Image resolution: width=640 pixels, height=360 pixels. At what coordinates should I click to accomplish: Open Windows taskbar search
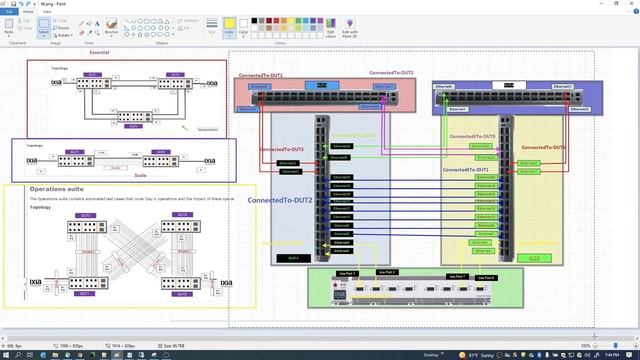point(18,355)
